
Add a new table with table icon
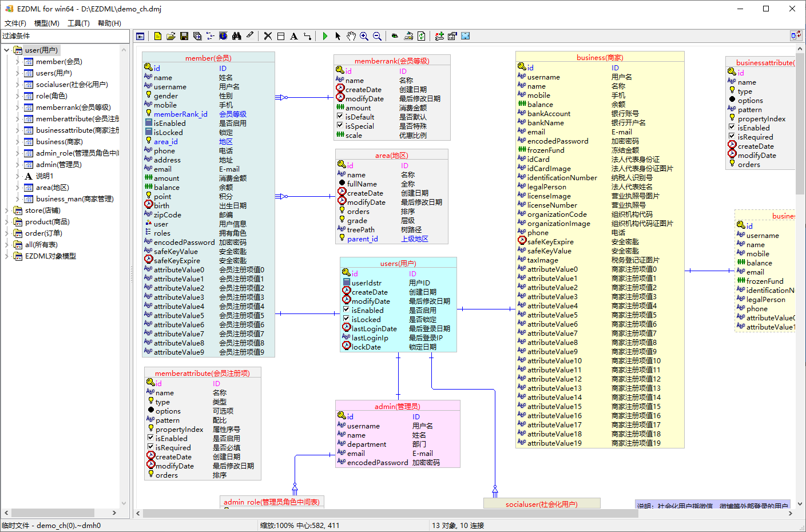coord(281,36)
